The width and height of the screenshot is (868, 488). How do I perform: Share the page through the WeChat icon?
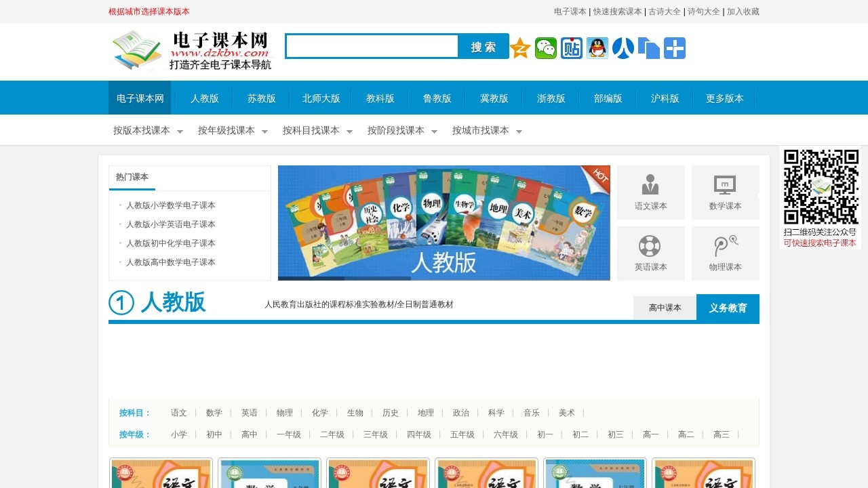(545, 48)
